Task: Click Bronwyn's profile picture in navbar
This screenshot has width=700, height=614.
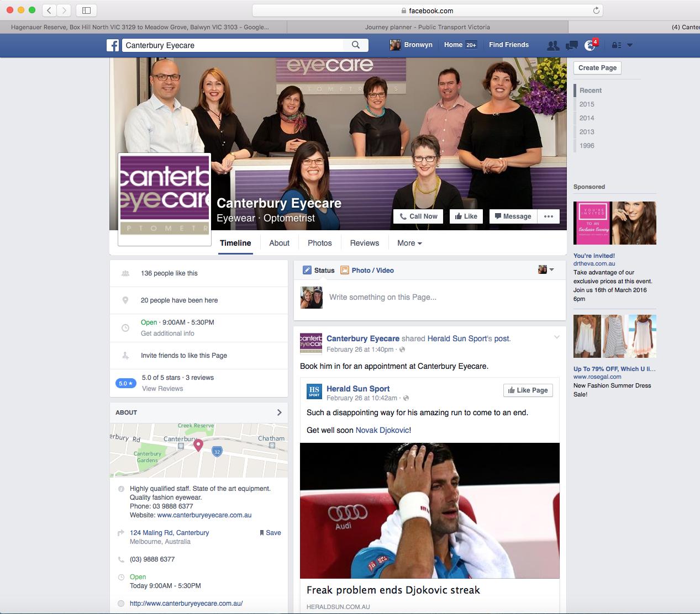Action: (x=395, y=45)
